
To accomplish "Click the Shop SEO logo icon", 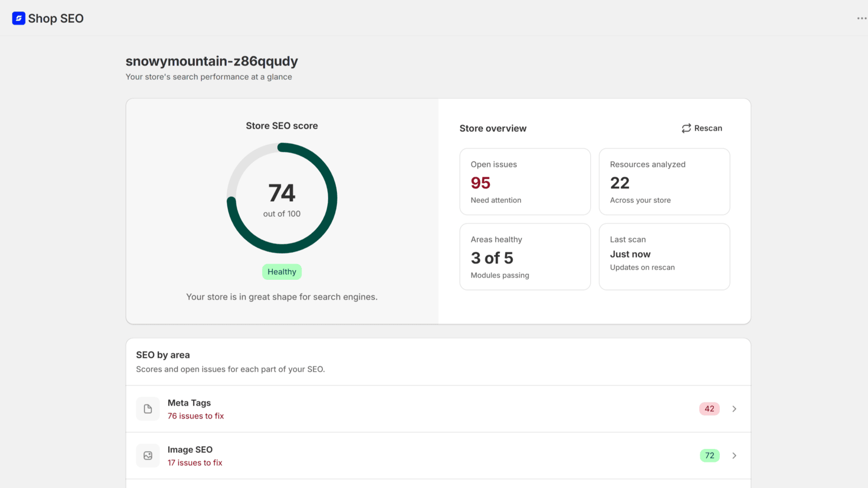I will (x=18, y=18).
